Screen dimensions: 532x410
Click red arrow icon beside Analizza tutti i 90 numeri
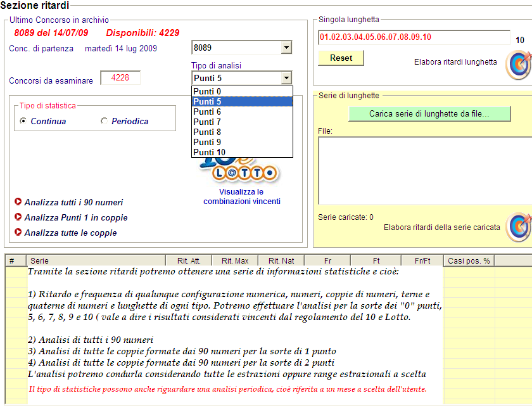[x=18, y=202]
